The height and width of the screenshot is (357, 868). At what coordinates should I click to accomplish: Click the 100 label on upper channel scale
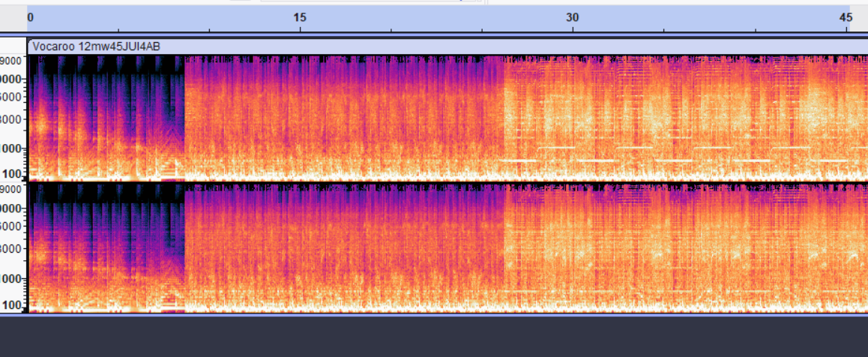click(11, 174)
